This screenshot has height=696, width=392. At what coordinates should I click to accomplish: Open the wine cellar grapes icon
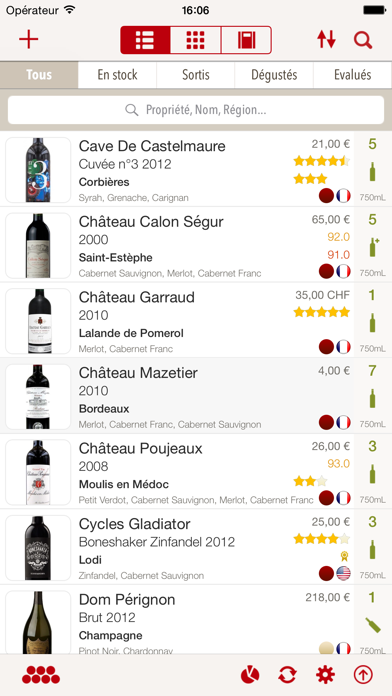(x=41, y=675)
